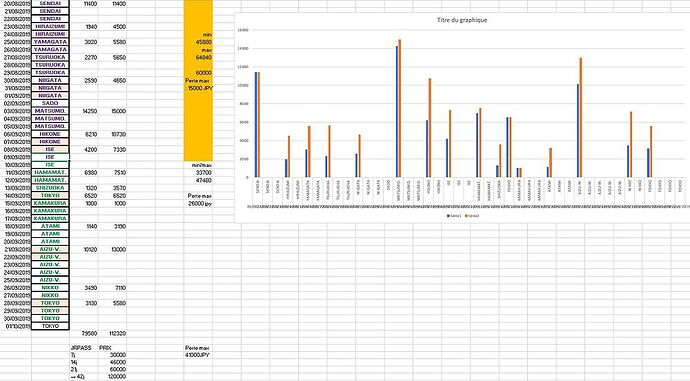Click the 120000 price cell

click(112, 377)
